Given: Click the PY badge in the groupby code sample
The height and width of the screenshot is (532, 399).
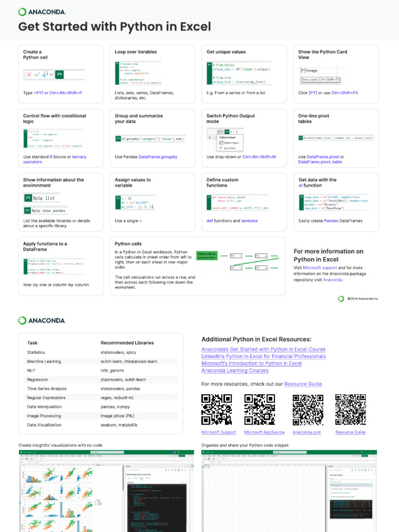Looking at the screenshot, I should click(x=118, y=139).
